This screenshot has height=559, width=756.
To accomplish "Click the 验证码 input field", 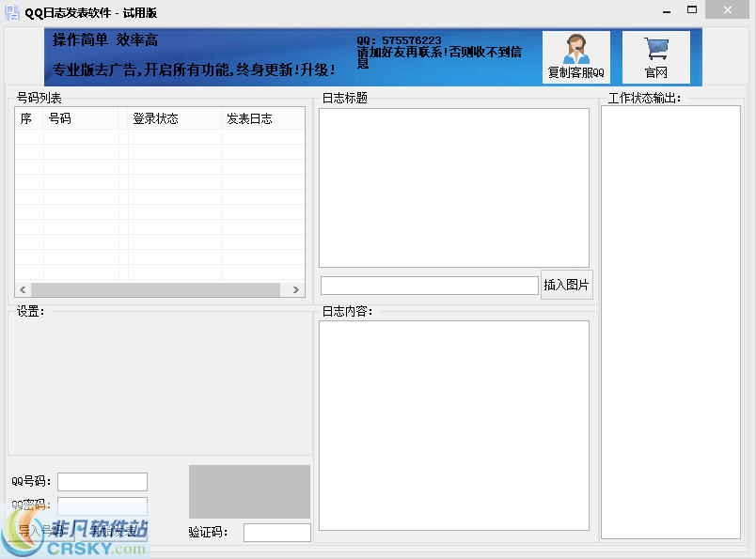I will [277, 533].
